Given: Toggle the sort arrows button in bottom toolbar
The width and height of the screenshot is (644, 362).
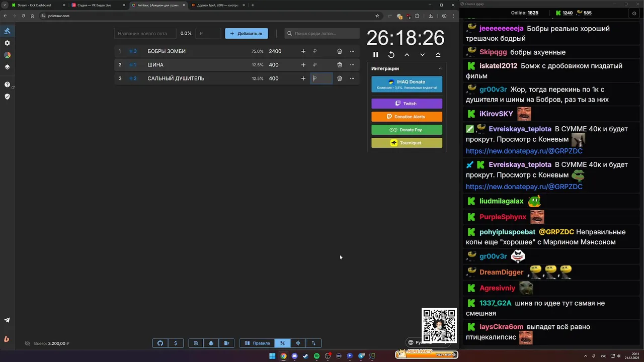Looking at the screenshot, I should pyautogui.click(x=313, y=343).
